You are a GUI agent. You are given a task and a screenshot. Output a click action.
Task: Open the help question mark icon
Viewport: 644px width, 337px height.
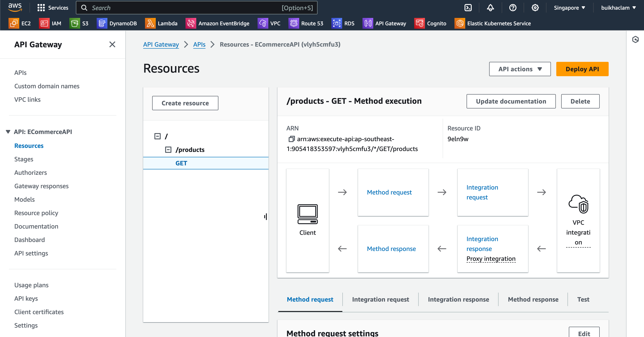513,8
